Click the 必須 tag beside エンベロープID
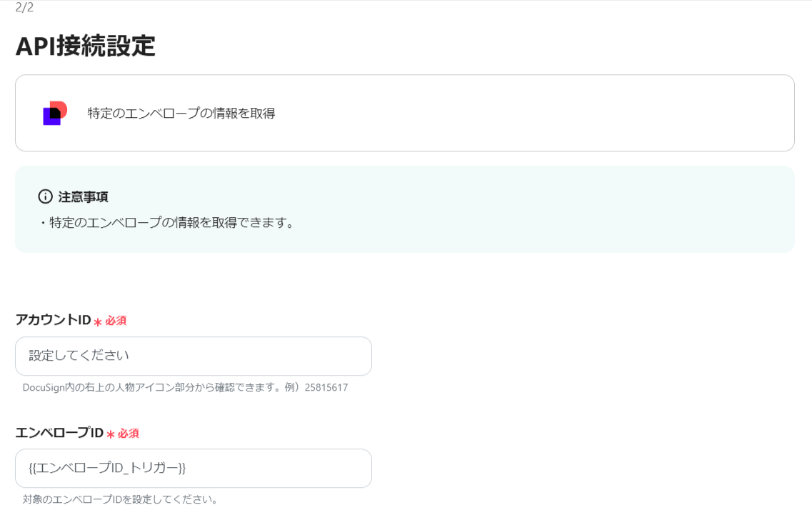 (x=129, y=434)
